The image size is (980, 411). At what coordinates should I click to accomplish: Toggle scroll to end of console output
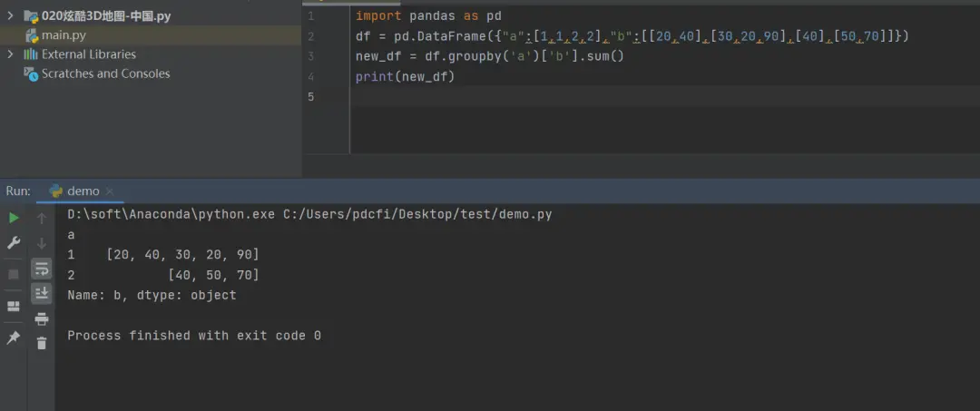42,293
